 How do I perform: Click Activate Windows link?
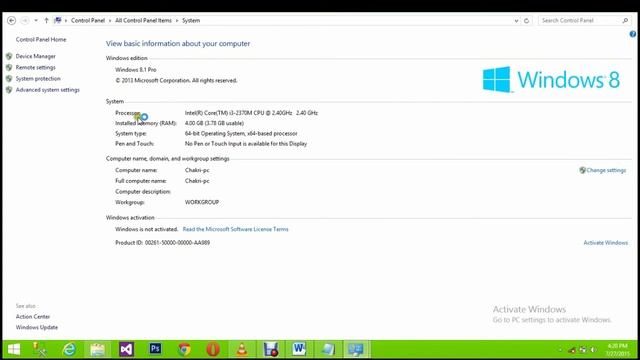point(605,243)
